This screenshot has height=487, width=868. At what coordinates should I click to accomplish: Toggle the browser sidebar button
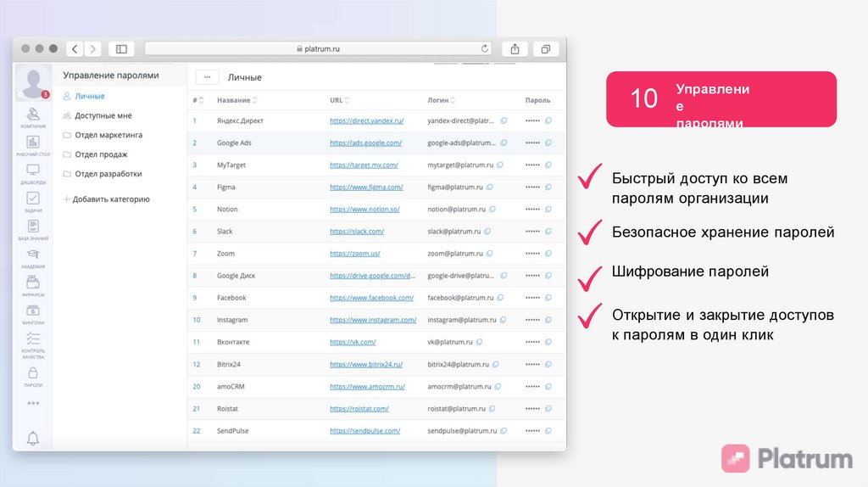(121, 48)
